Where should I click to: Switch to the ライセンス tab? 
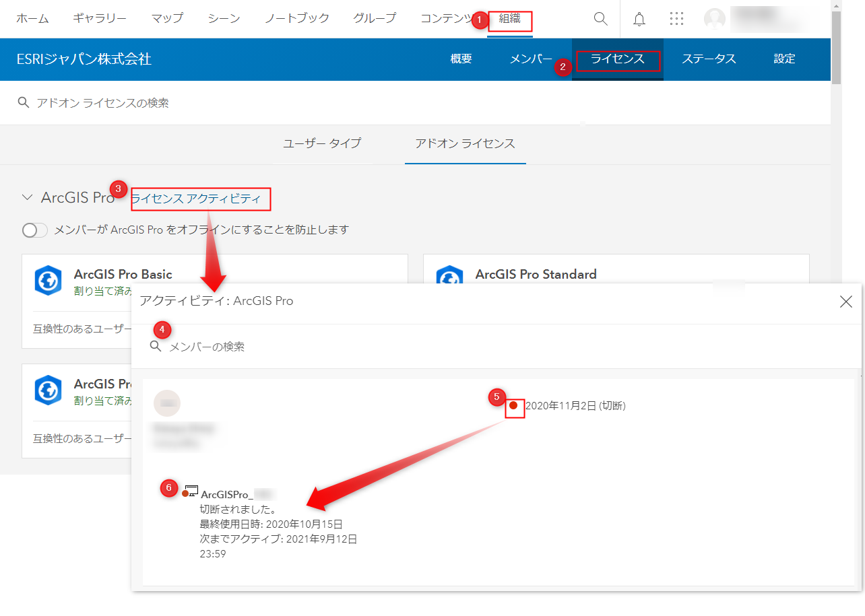618,59
